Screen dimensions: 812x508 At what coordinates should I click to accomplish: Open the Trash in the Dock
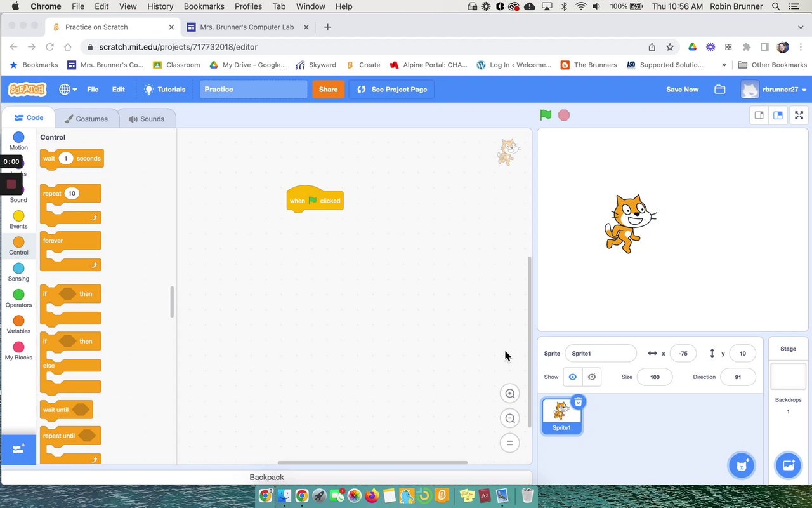(527, 495)
